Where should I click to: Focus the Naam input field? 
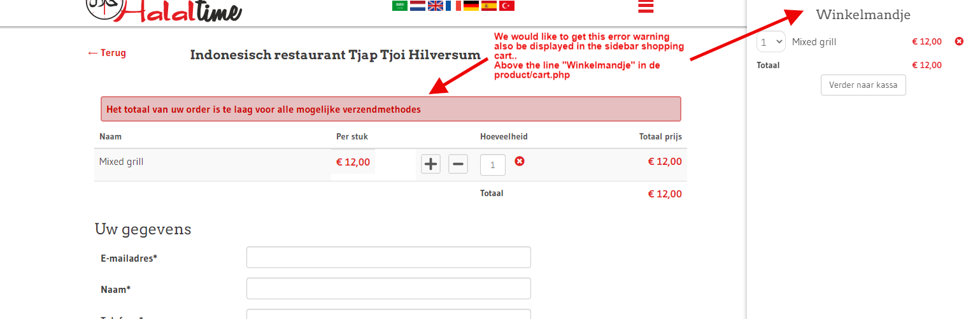[388, 288]
